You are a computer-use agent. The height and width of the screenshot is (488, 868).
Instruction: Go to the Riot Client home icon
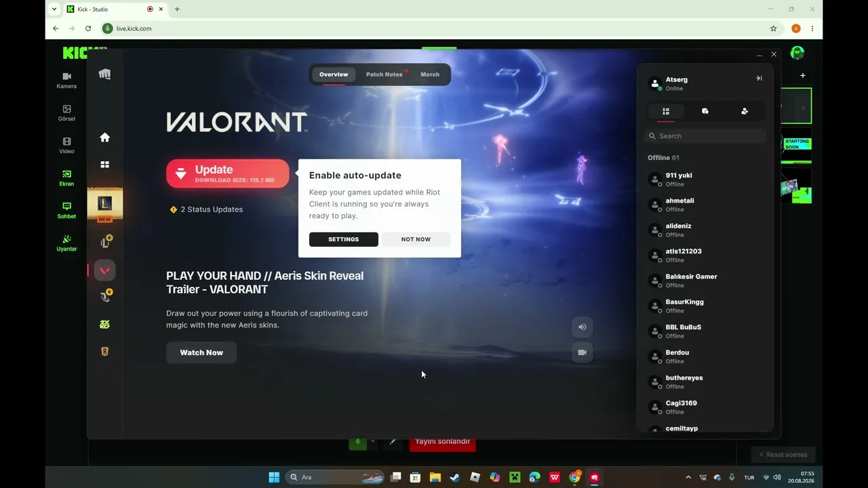(104, 138)
